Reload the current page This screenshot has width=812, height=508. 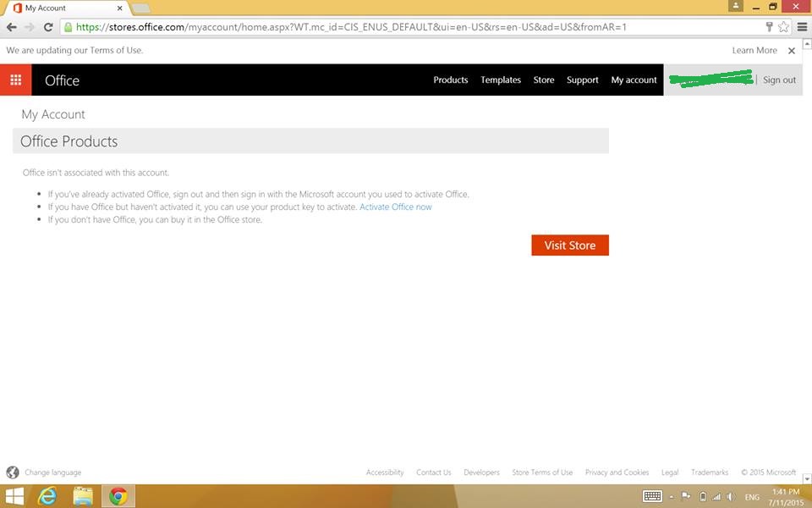tap(48, 27)
